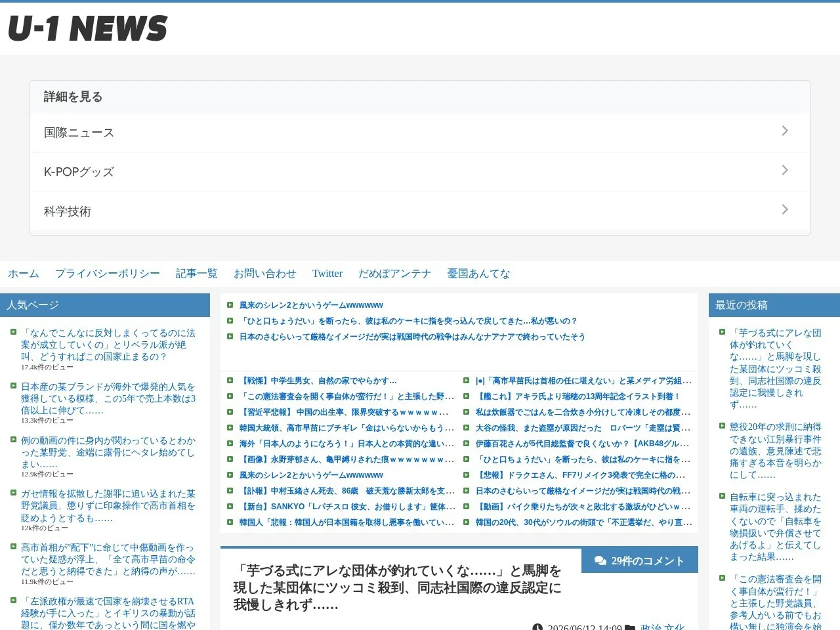The image size is (840, 630).
Task: Open 高市早苗氏は首相の任に堪えない article
Action: coord(583,381)
